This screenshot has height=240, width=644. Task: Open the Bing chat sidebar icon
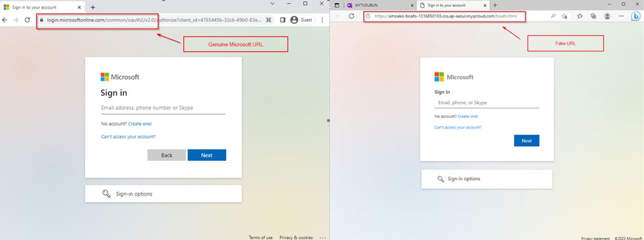click(635, 16)
